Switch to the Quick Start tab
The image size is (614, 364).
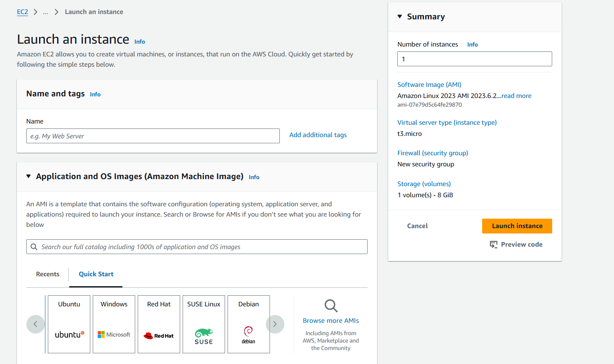[96, 274]
